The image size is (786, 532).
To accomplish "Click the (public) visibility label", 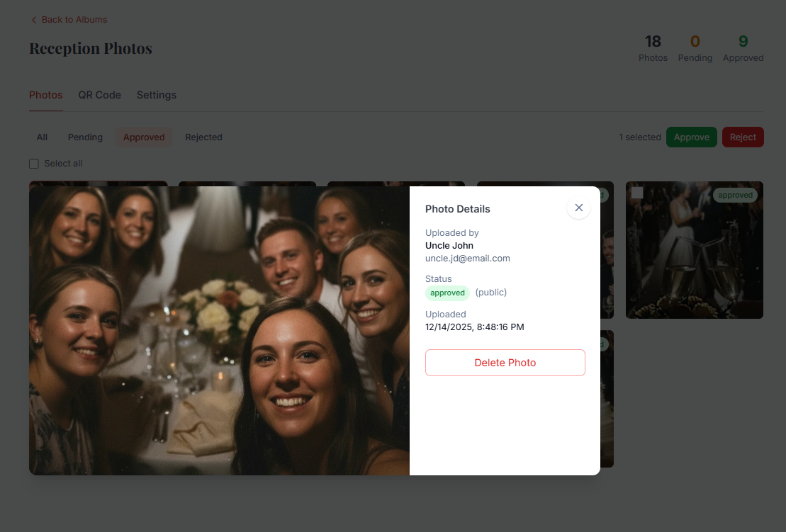I will (490, 293).
